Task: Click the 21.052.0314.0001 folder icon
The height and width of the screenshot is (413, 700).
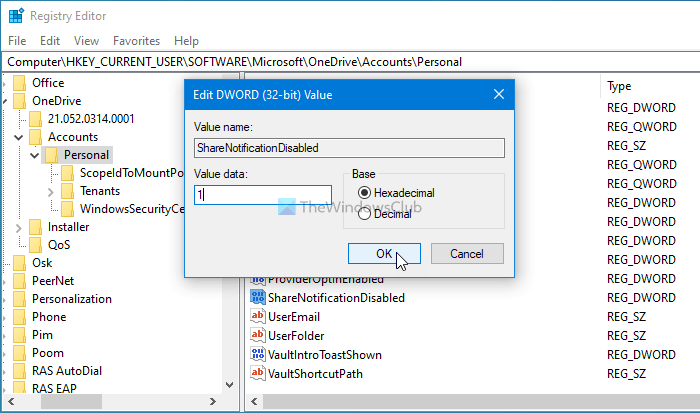Action: click(x=36, y=119)
